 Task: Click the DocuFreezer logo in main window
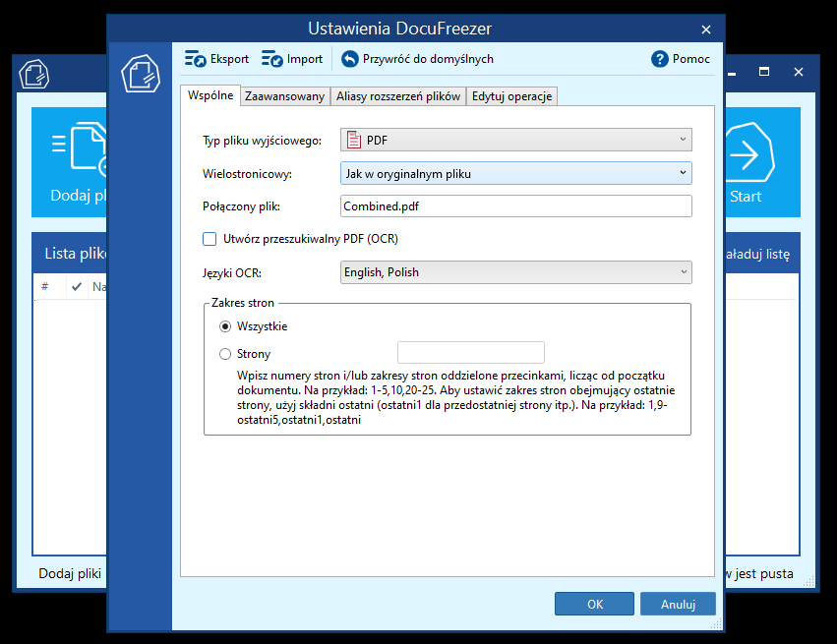tap(34, 74)
